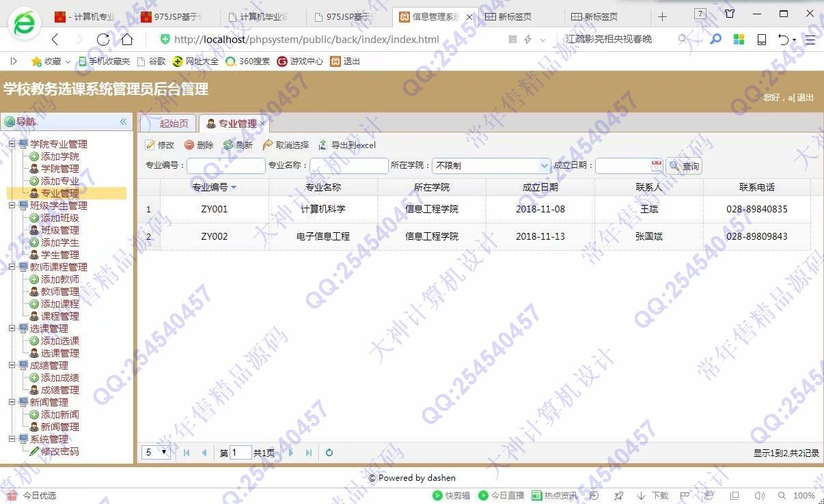The height and width of the screenshot is (504, 824).
Task: Open the 所在学院 dropdown list
Action: tap(545, 166)
